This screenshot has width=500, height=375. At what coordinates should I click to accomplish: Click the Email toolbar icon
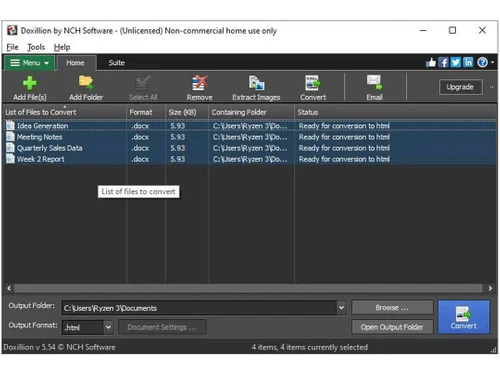click(x=374, y=88)
